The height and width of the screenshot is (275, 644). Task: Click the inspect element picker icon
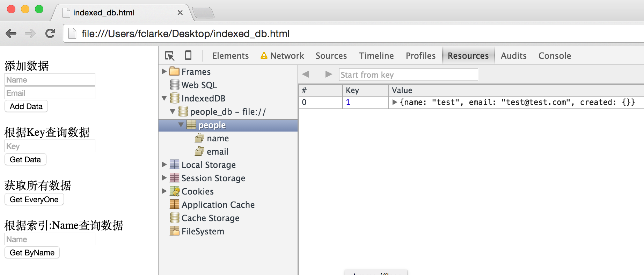pos(170,56)
